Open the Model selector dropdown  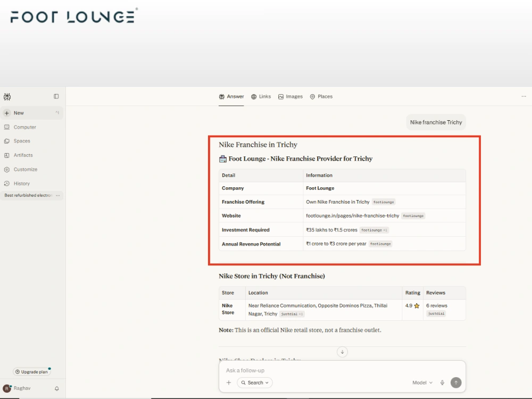[422, 383]
